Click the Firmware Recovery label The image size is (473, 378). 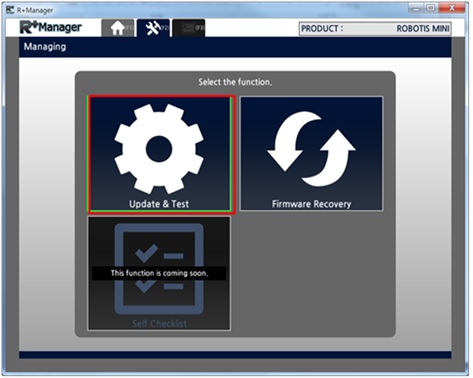click(311, 204)
